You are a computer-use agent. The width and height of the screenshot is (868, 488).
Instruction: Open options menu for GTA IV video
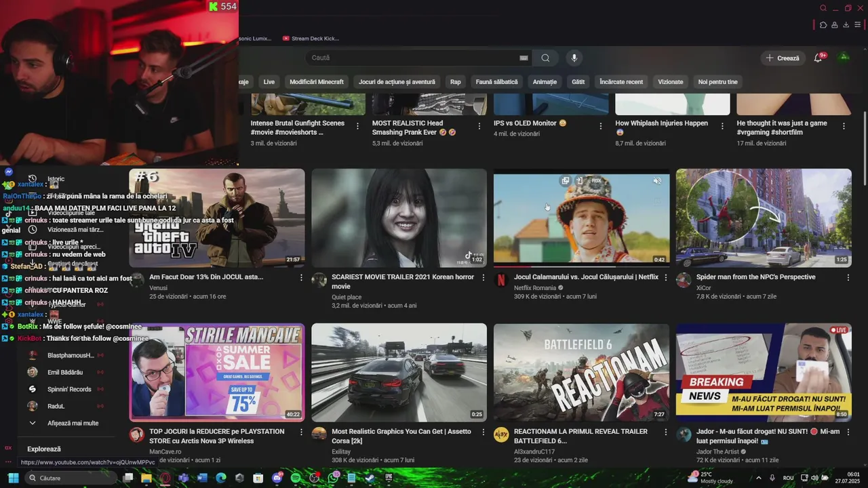(301, 277)
